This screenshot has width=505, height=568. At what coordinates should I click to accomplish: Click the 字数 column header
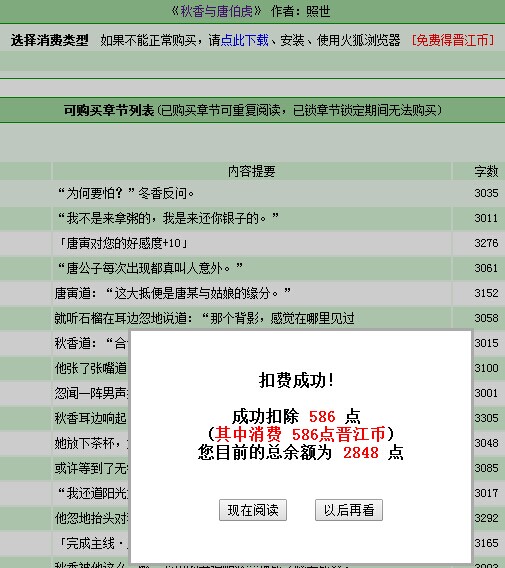click(x=486, y=171)
